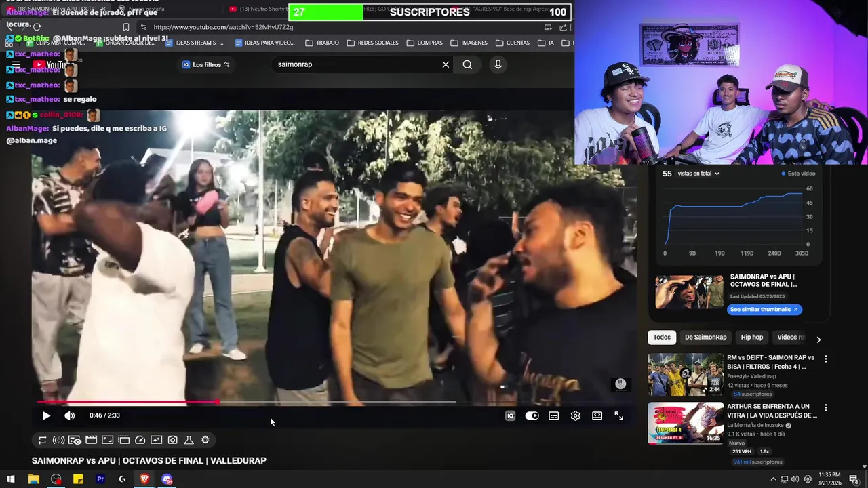868x488 pixels.
Task: Open Brave browser from taskbar
Action: pos(144,479)
